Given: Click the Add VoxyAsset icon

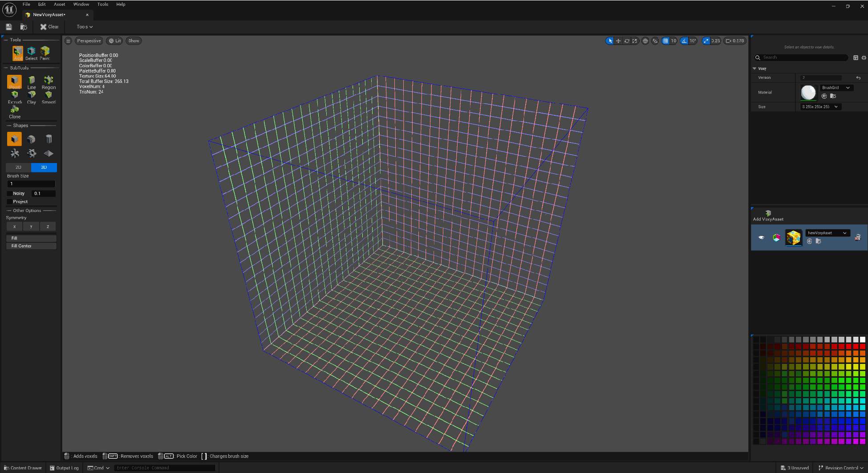Looking at the screenshot, I should click(768, 213).
